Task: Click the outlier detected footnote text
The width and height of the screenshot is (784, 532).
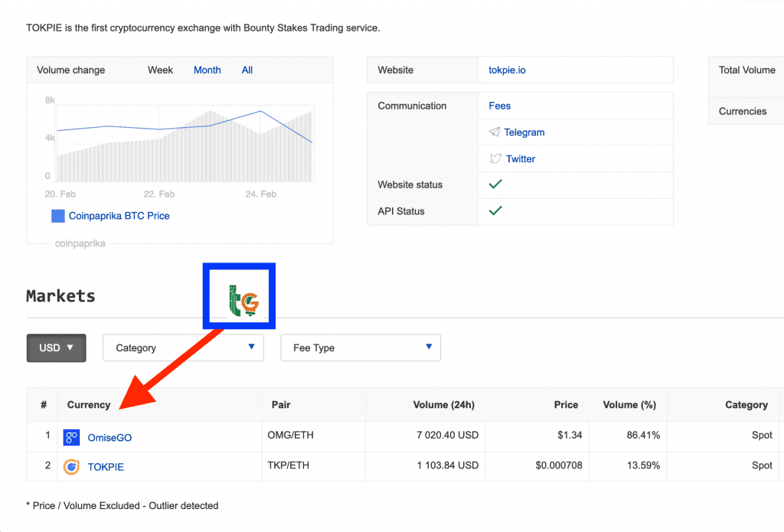Action: pos(122,505)
